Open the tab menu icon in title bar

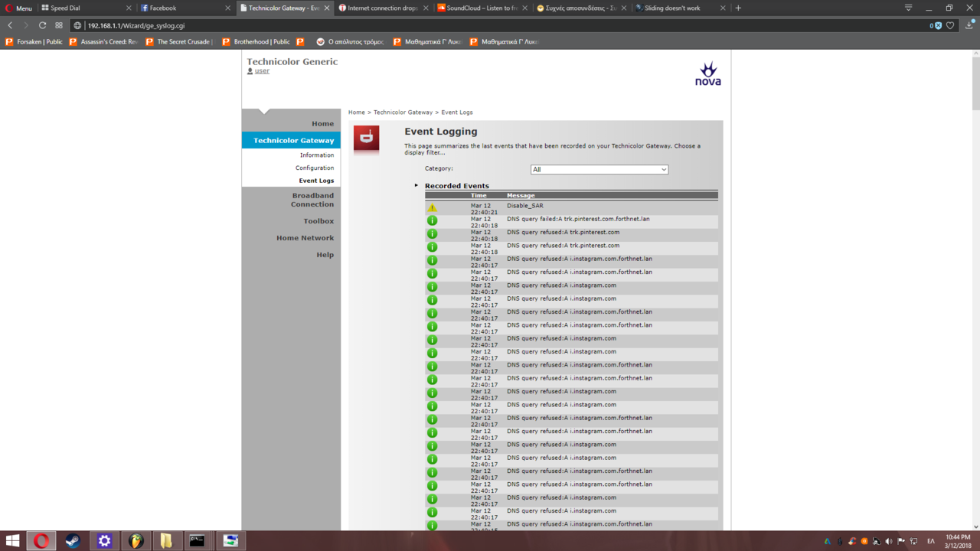908,8
